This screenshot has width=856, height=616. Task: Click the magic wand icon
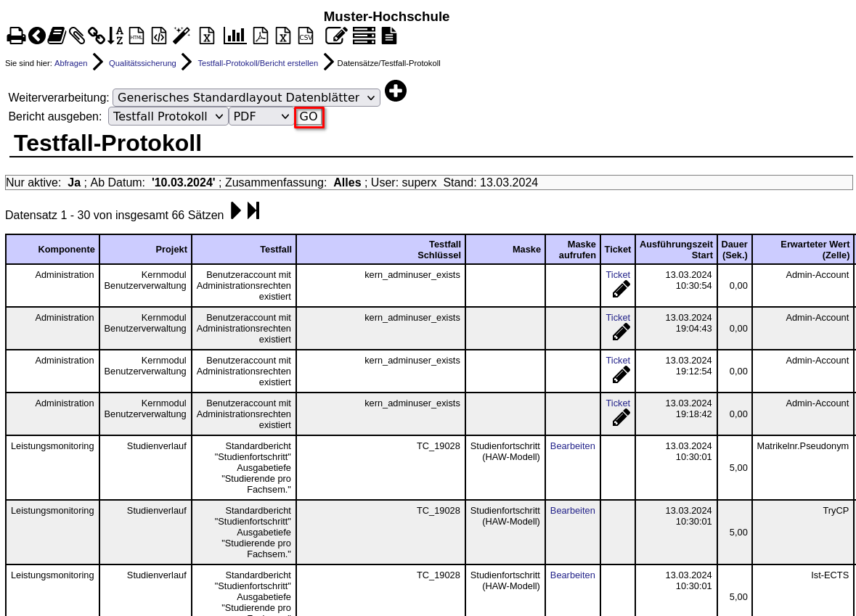click(x=182, y=36)
